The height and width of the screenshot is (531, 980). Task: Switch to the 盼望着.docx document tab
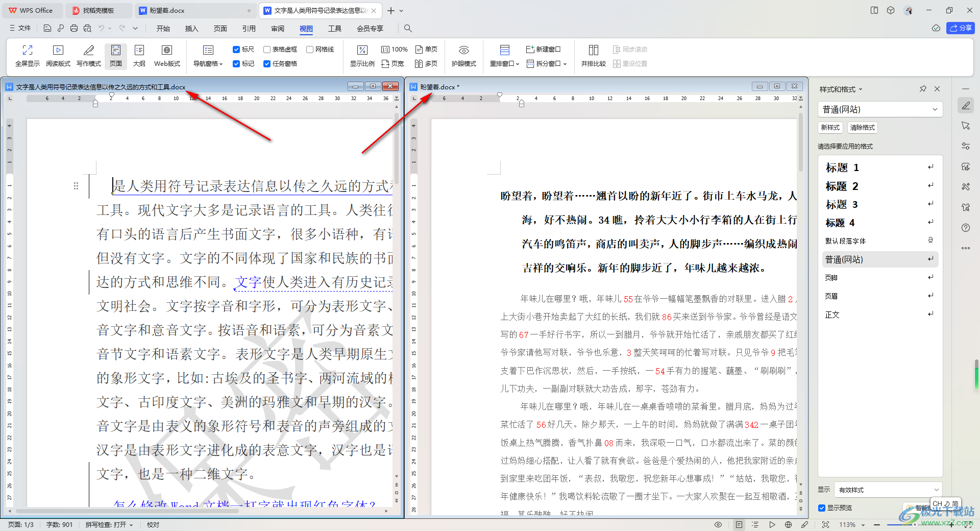[x=167, y=10]
